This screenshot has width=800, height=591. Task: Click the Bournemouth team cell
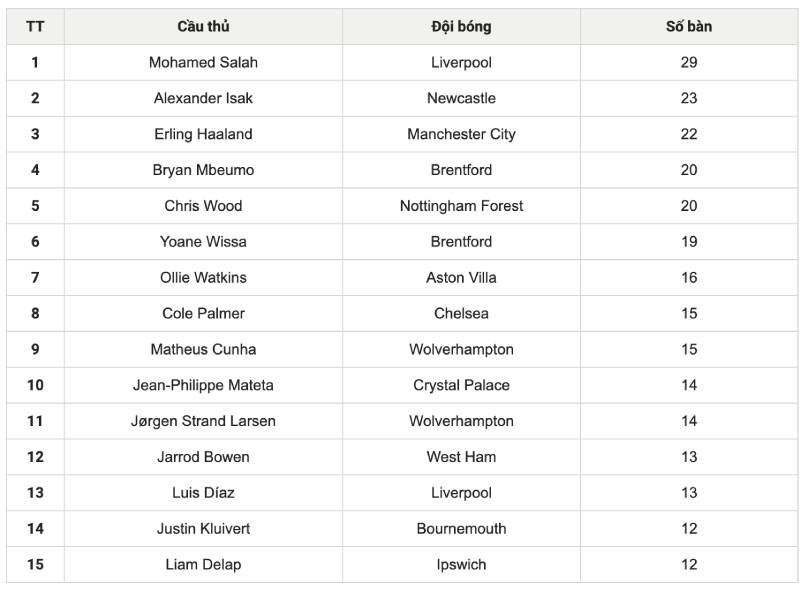pos(461,529)
